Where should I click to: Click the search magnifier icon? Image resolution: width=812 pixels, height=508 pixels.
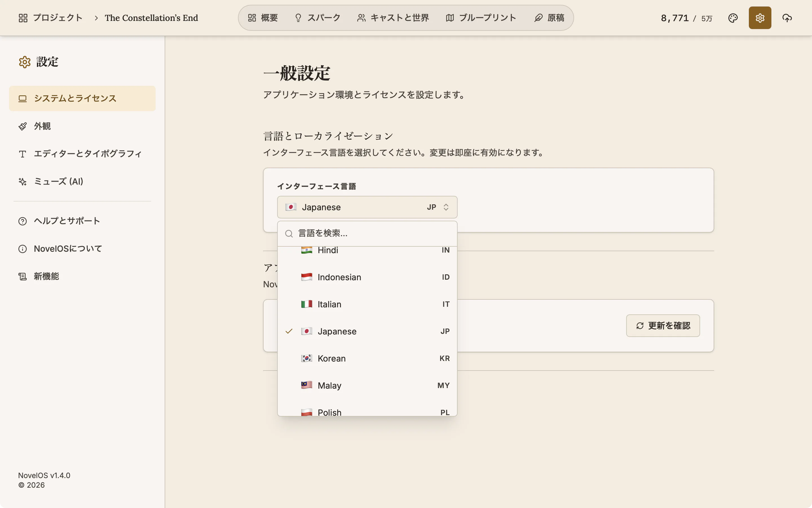click(x=288, y=233)
